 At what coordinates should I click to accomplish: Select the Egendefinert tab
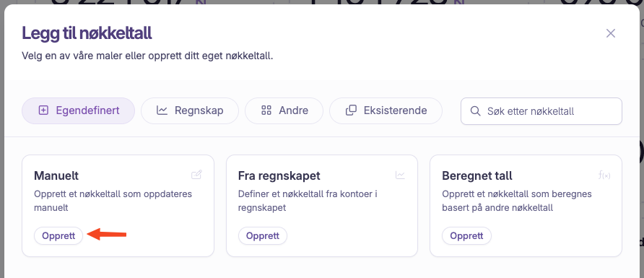[x=78, y=110]
